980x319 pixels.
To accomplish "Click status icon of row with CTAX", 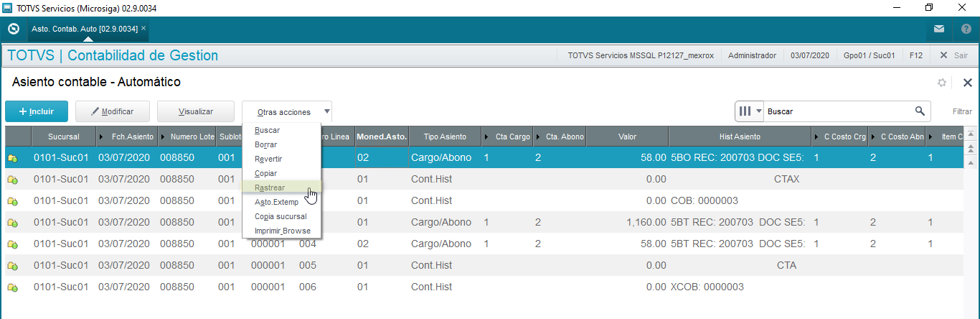I will (13, 180).
